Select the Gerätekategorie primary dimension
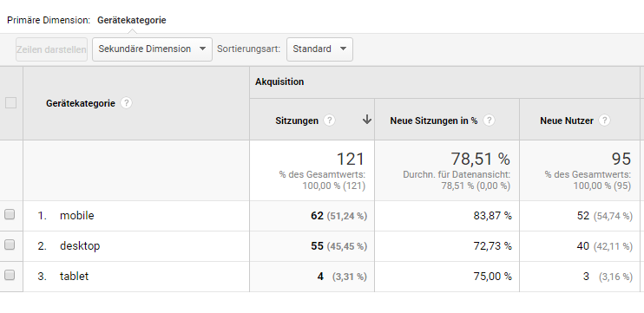Screen dimensions: 644x313 click(x=131, y=20)
